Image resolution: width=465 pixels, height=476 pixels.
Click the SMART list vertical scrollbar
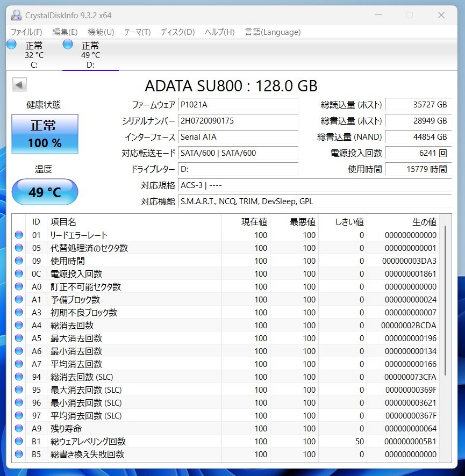tap(445, 300)
